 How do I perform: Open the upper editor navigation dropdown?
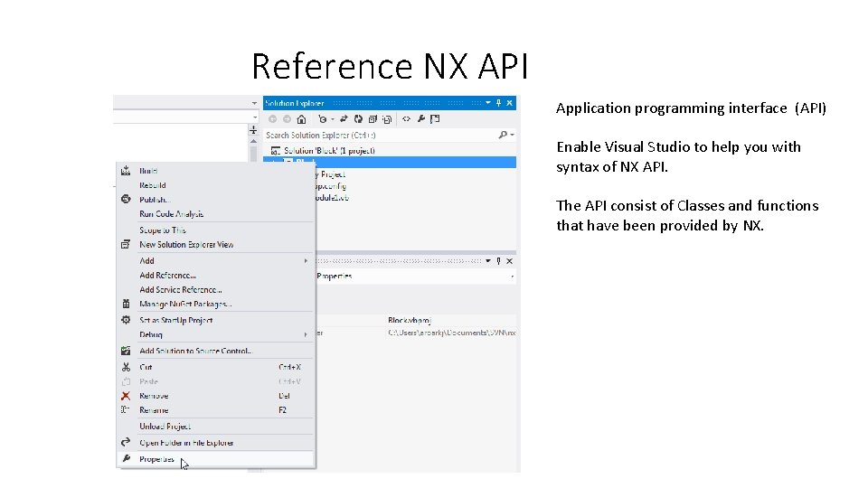pyautogui.click(x=254, y=103)
